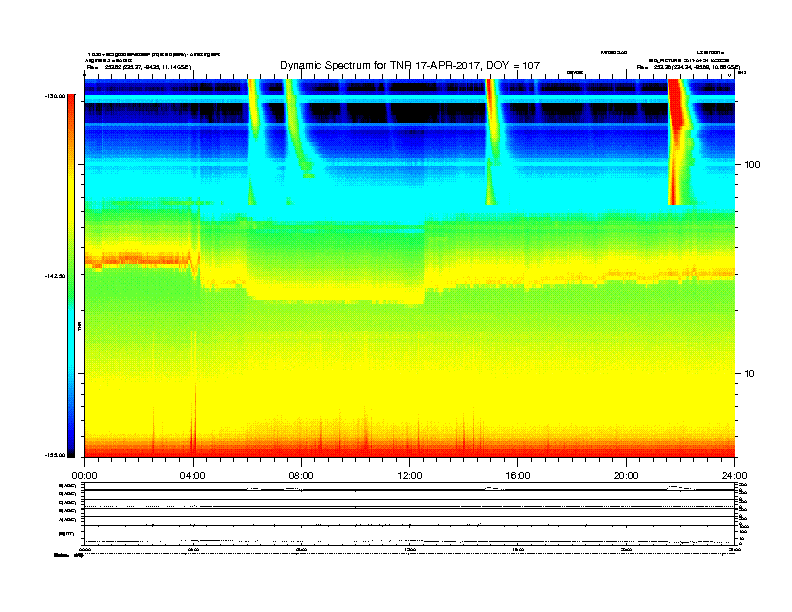Click the vertical rainbow color scale bar

coord(71,276)
